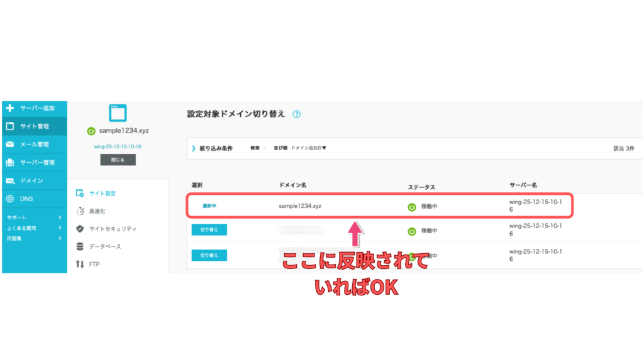Click the help question mark icon
The height and width of the screenshot is (362, 644).
pos(297,114)
